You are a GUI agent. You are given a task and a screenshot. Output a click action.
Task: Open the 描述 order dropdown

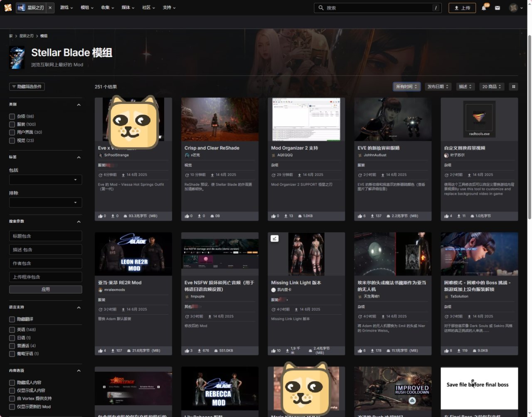(x=465, y=86)
